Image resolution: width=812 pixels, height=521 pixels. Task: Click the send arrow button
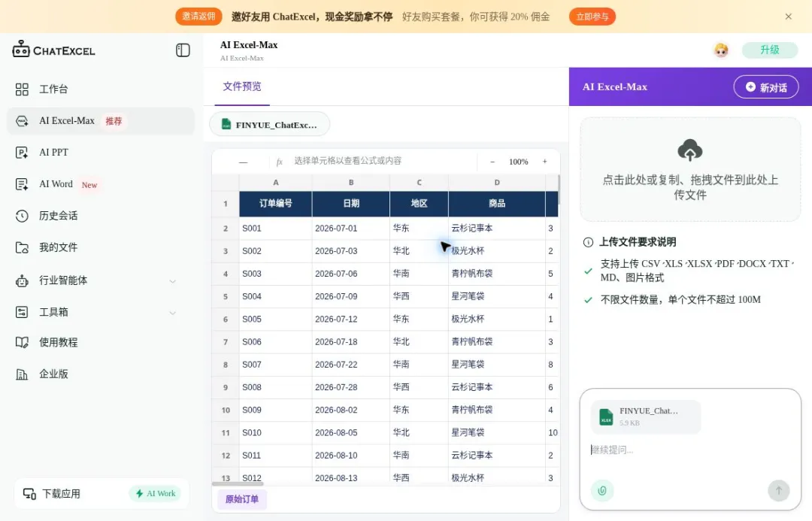(778, 490)
